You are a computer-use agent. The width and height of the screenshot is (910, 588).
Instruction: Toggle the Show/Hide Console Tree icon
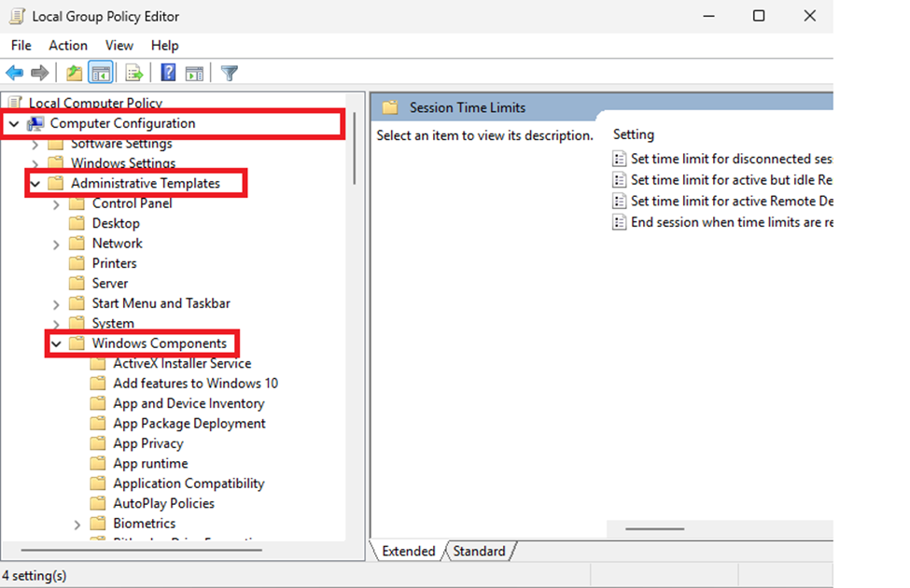coord(100,72)
